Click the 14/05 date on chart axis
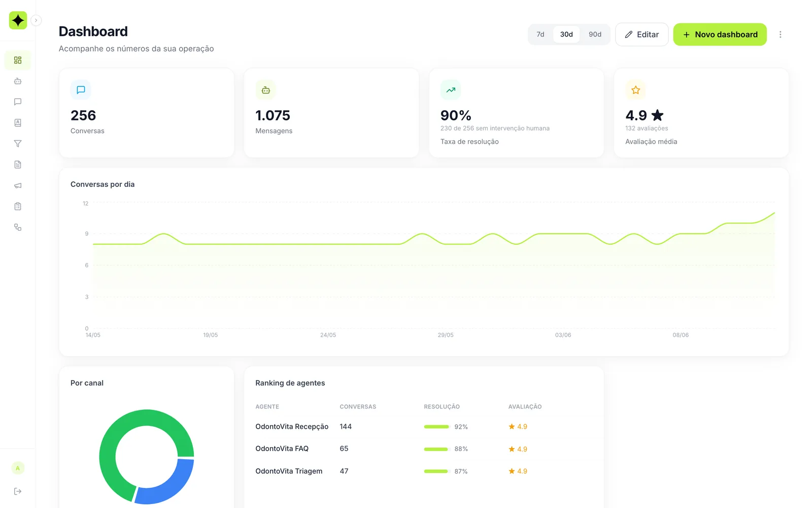The width and height of the screenshot is (812, 508). click(93, 335)
